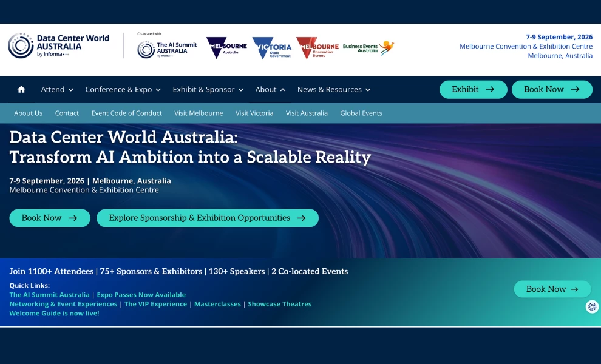Click Explore Sponsorship & Exhibition Opportunities
The image size is (601, 364).
[208, 218]
